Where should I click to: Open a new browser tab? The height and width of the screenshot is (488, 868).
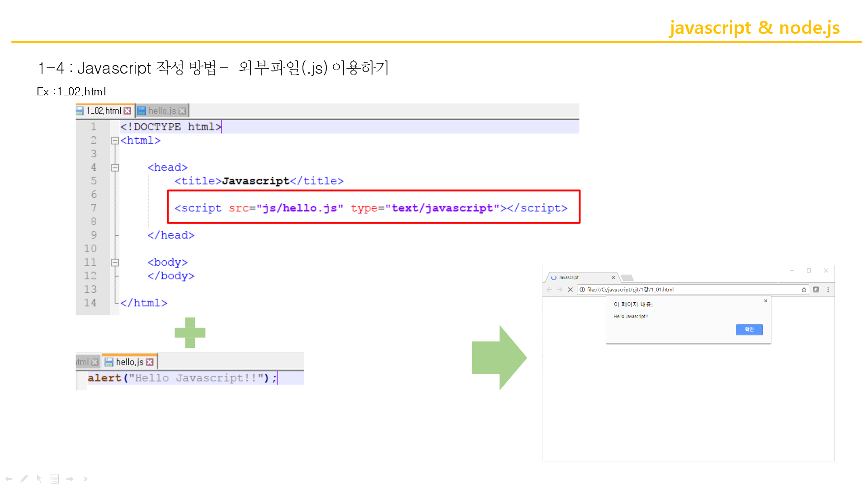tap(627, 277)
